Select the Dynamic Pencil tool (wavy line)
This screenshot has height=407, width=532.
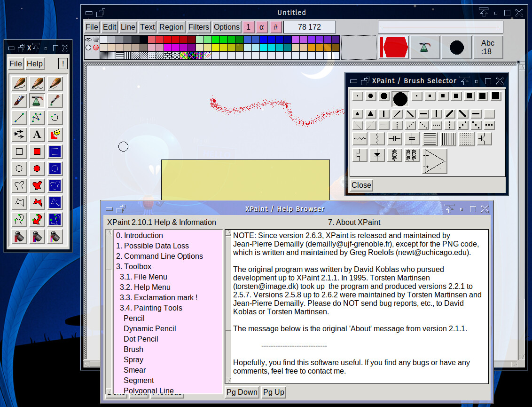(x=37, y=84)
